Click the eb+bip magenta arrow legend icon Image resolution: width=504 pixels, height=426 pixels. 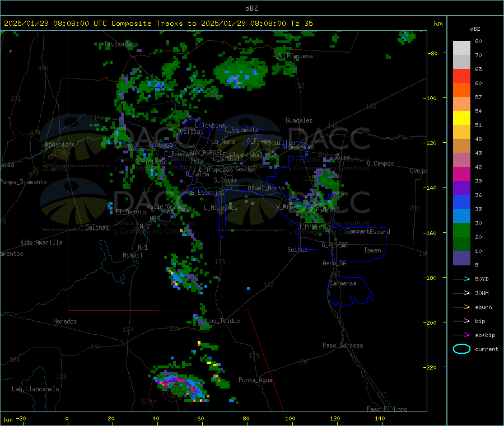pos(461,335)
